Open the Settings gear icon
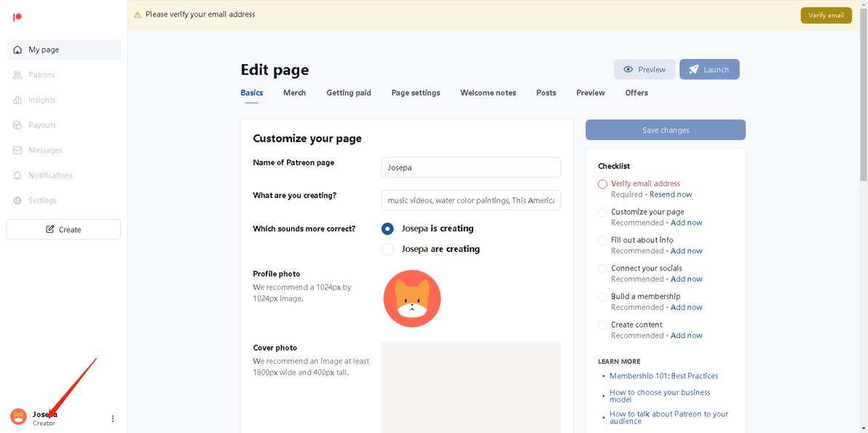 17,201
